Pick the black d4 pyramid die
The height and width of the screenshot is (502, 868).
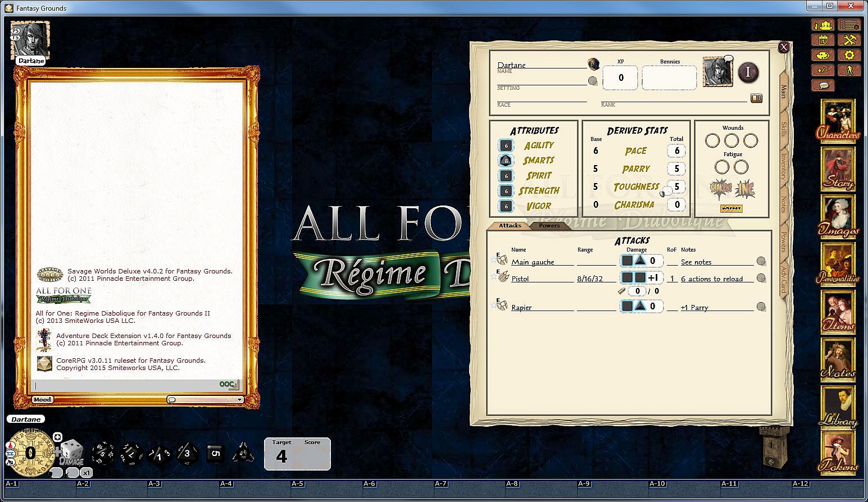[x=243, y=453]
